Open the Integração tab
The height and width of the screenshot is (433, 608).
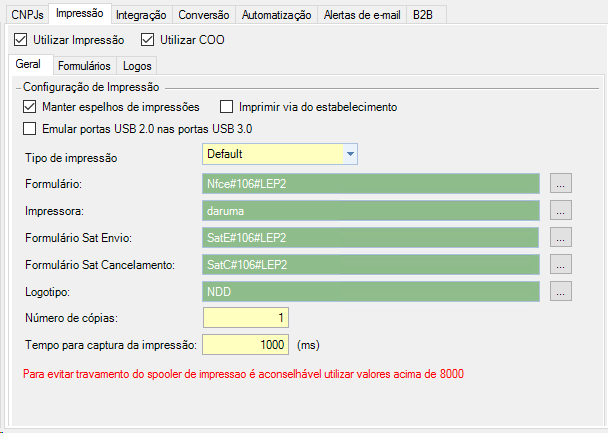click(x=141, y=14)
